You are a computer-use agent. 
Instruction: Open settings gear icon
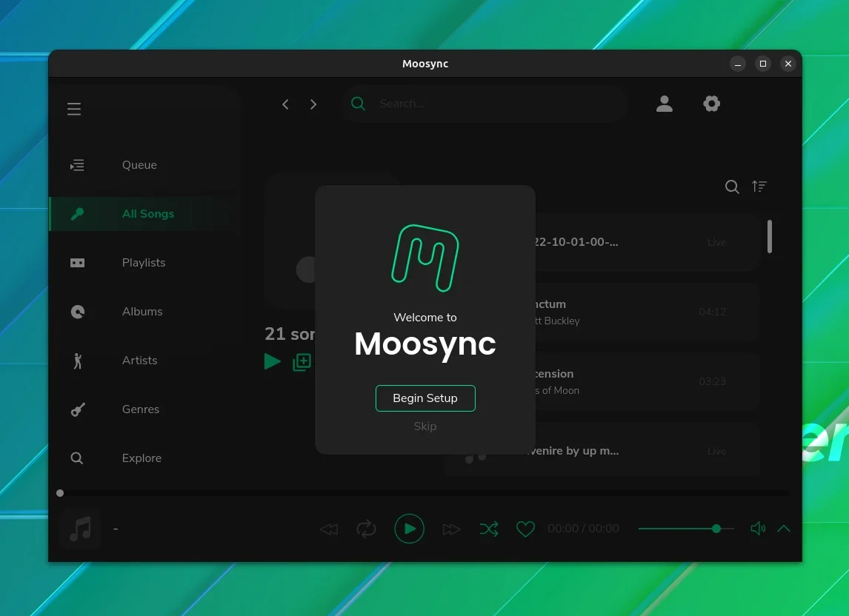click(x=711, y=104)
